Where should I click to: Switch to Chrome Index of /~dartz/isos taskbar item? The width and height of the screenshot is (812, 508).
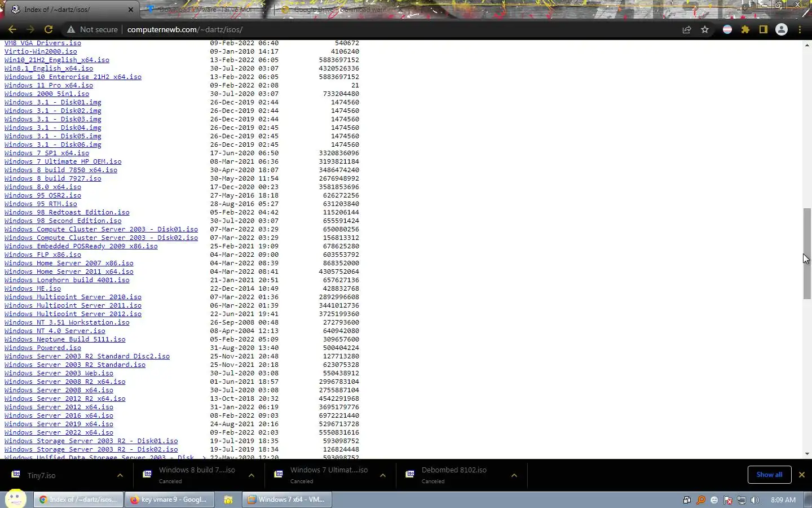click(x=79, y=500)
